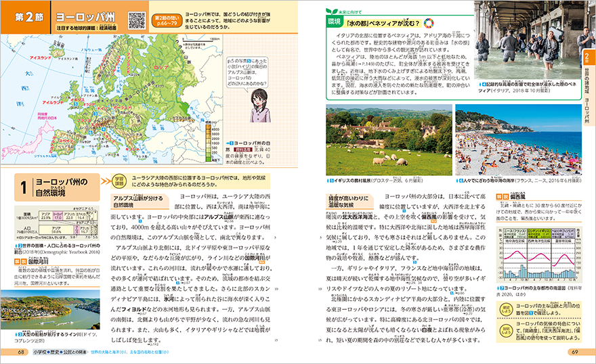Viewport: 596px width, 364px height.
Task: Click the orange 解説 tag beside 偏西風
Action: point(502,197)
